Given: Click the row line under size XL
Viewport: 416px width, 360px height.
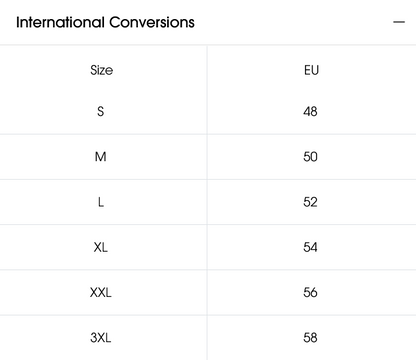Looking at the screenshot, I should (208, 270).
